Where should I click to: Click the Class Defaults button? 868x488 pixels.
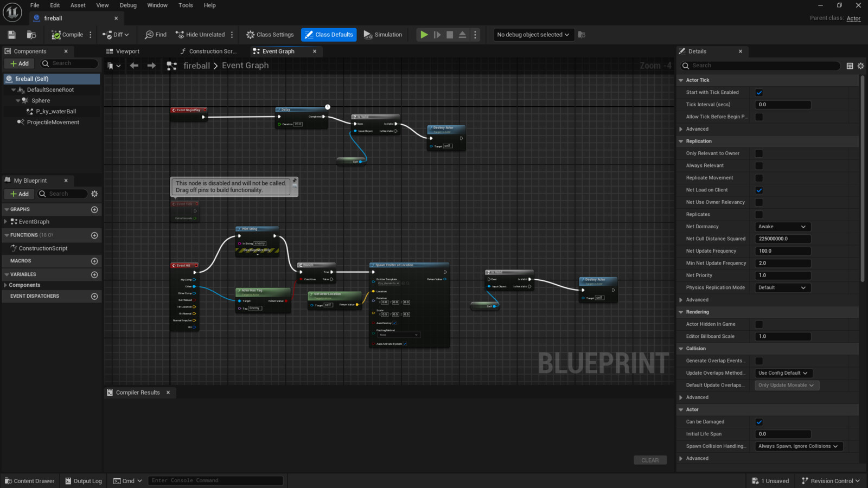coord(329,35)
